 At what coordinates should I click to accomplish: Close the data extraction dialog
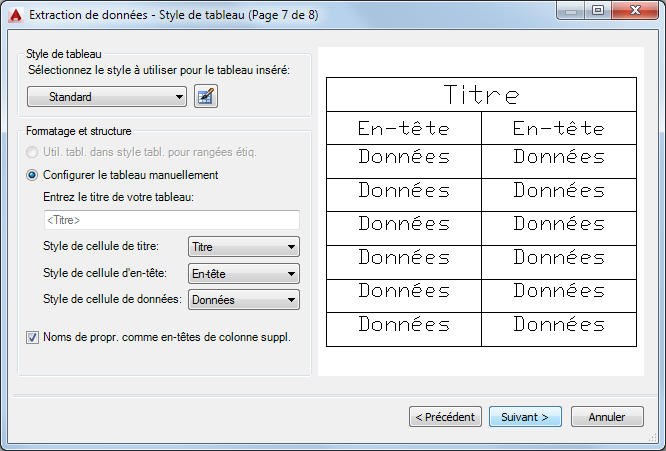pos(634,12)
